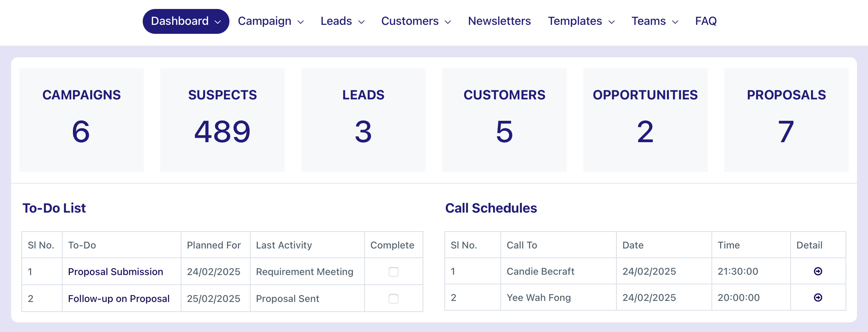
Task: Click the Suspects 489 stat card
Action: tap(223, 120)
